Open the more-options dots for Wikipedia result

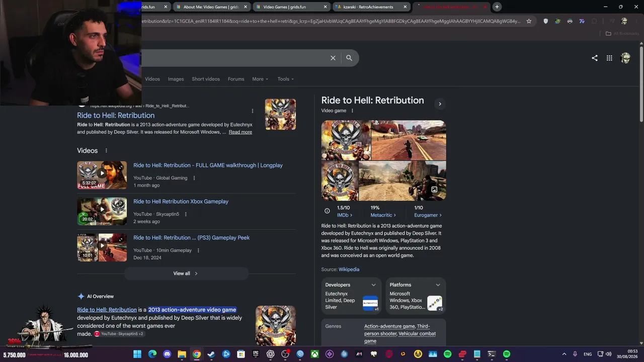tap(253, 111)
